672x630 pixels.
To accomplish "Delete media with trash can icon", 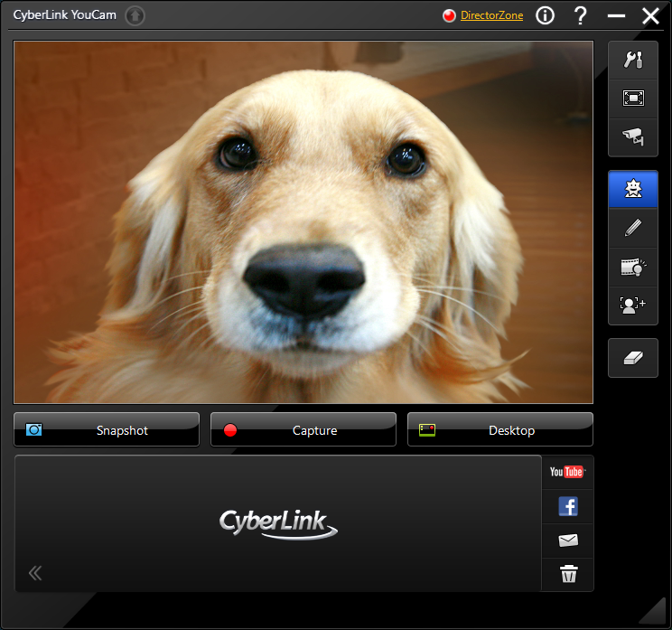I will click(x=568, y=574).
